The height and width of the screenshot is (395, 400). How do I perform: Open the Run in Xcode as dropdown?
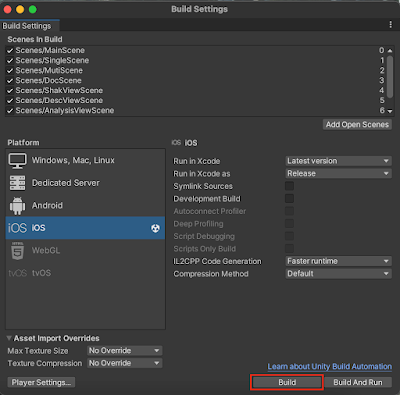pyautogui.click(x=338, y=174)
